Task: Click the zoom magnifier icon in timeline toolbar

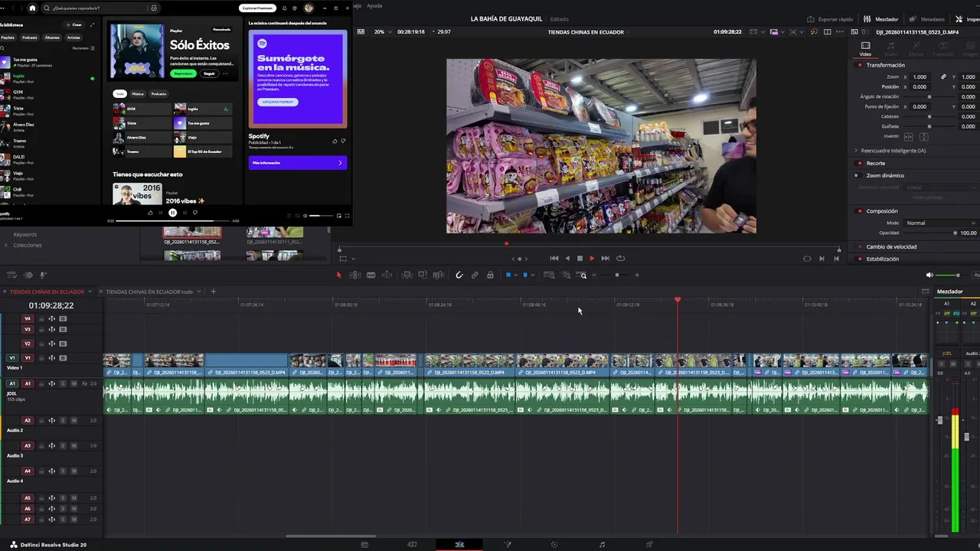Action: click(583, 275)
